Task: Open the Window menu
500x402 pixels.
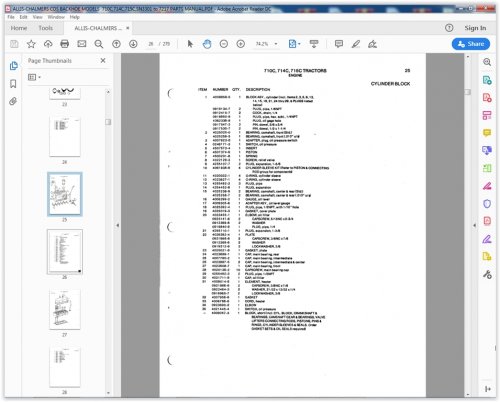Action: [56, 17]
